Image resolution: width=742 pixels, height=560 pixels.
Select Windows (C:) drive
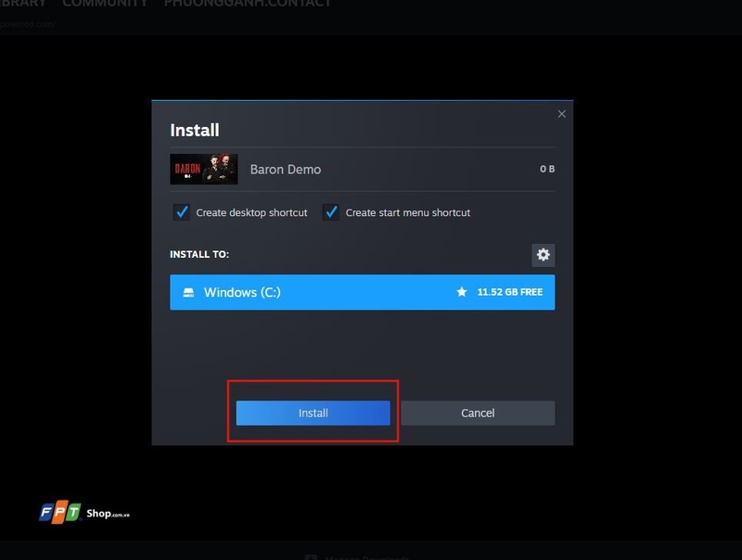point(363,292)
